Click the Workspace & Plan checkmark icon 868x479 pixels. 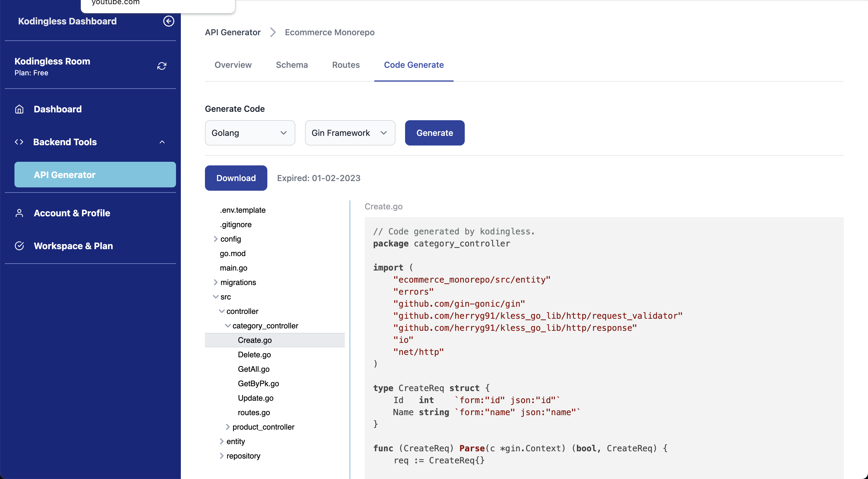coord(19,246)
